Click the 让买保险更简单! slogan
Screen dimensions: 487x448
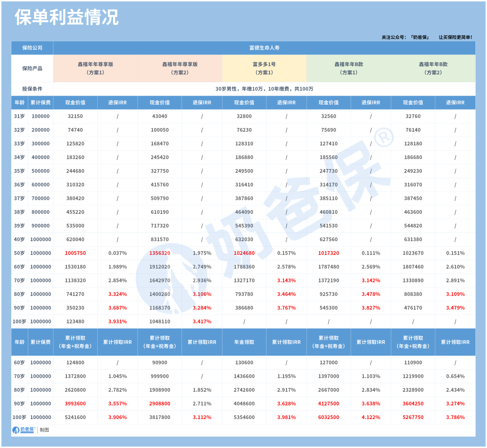click(455, 37)
